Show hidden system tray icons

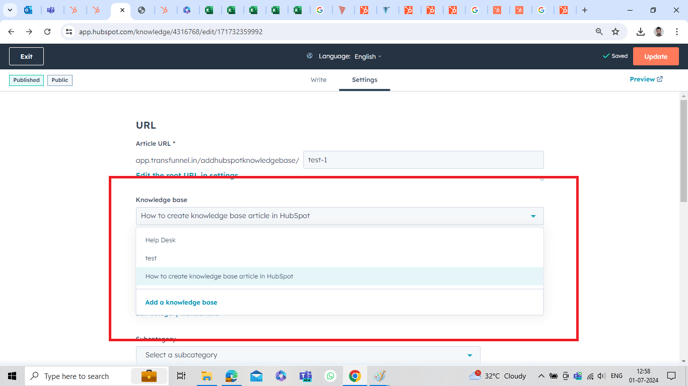541,376
